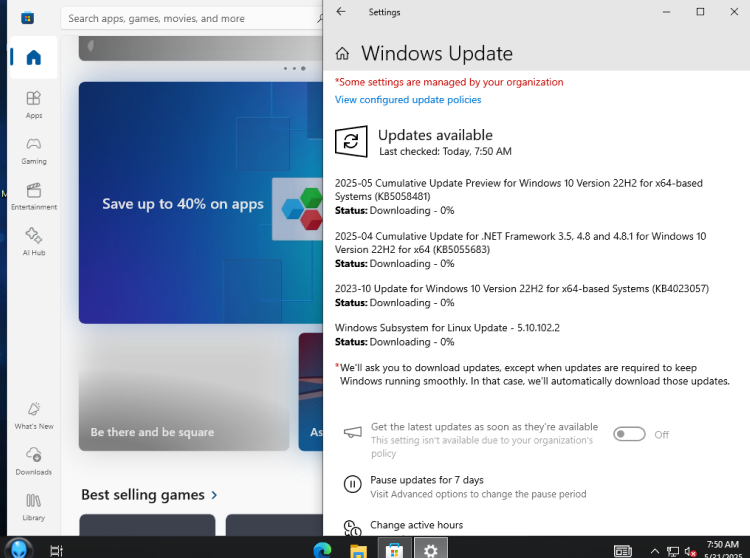This screenshot has width=750, height=558.
Task: Toggle Get the latest updates switch
Action: point(629,434)
